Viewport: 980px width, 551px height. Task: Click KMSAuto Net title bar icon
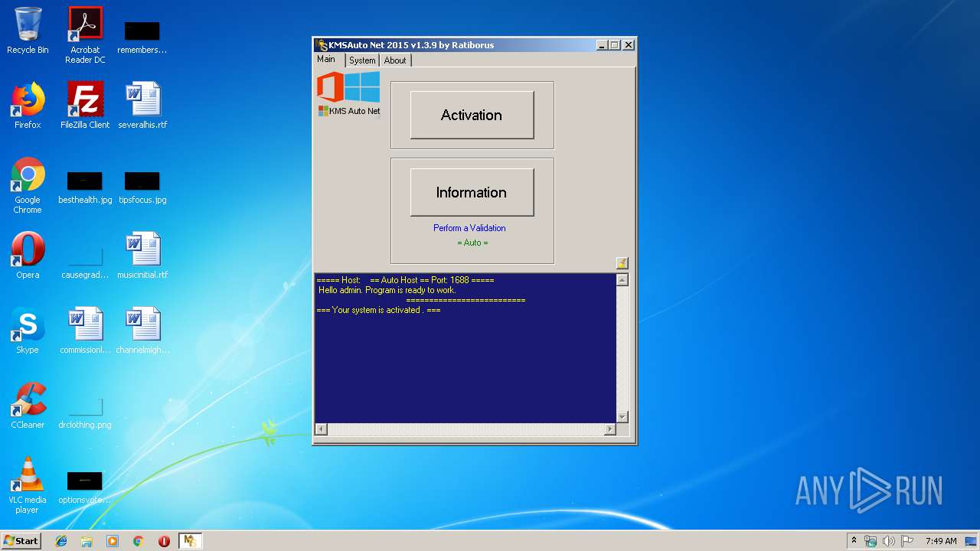click(x=322, y=45)
